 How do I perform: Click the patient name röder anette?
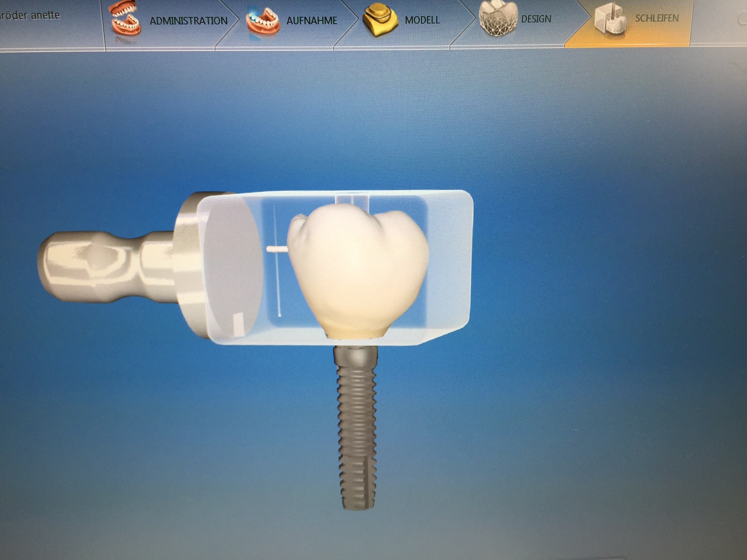click(x=30, y=15)
